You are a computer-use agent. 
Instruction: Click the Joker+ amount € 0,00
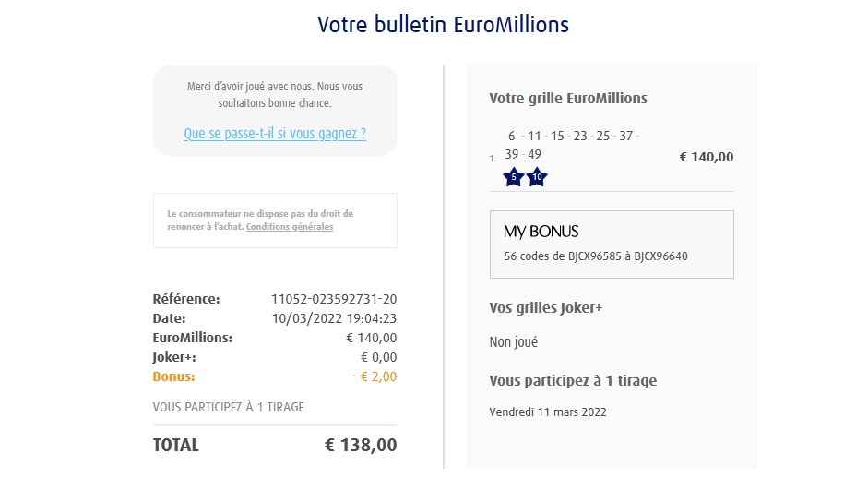coord(377,357)
